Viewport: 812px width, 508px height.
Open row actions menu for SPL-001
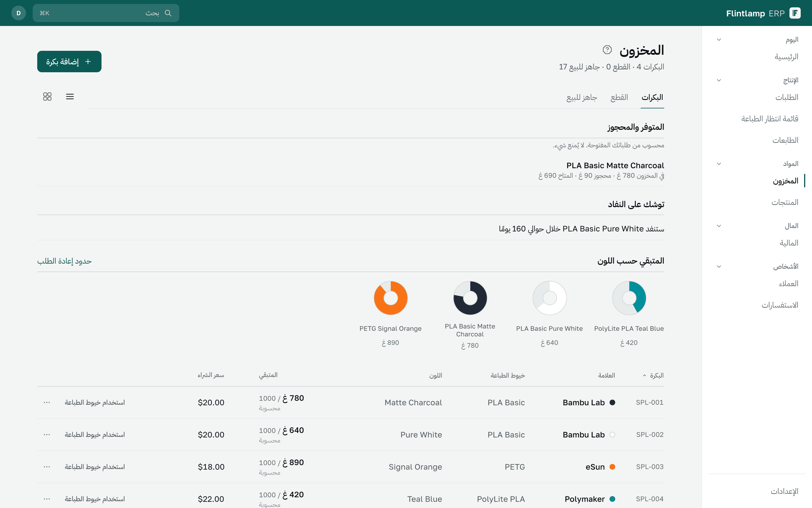[x=47, y=402]
